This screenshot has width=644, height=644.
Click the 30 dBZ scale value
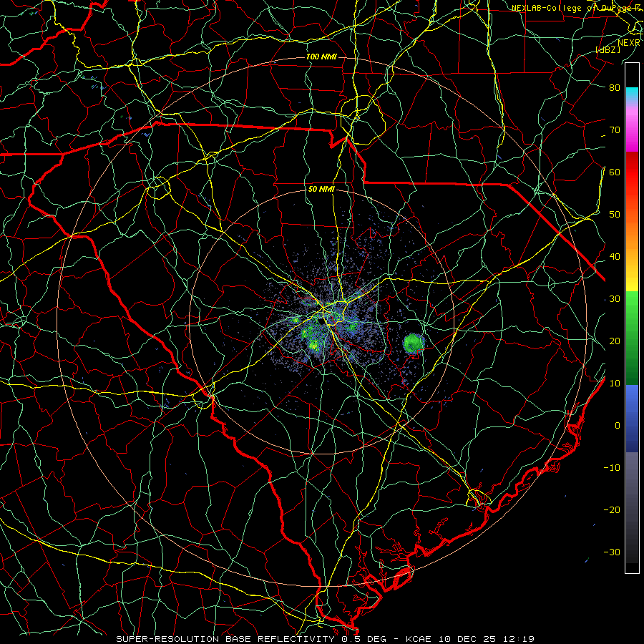tap(615, 299)
